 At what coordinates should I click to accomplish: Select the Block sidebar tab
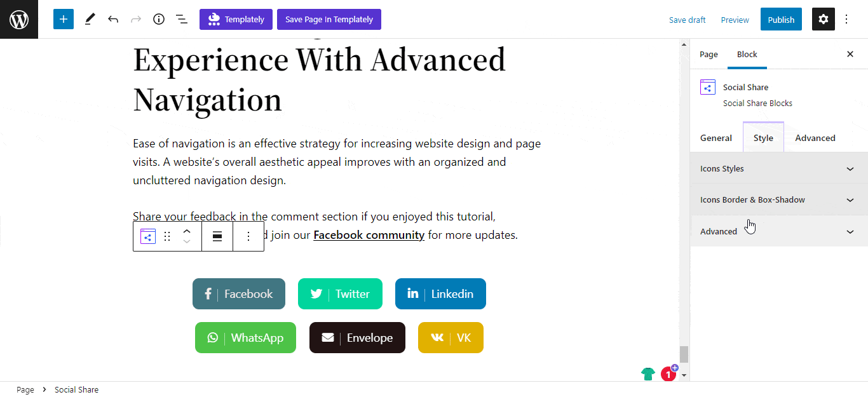point(747,54)
